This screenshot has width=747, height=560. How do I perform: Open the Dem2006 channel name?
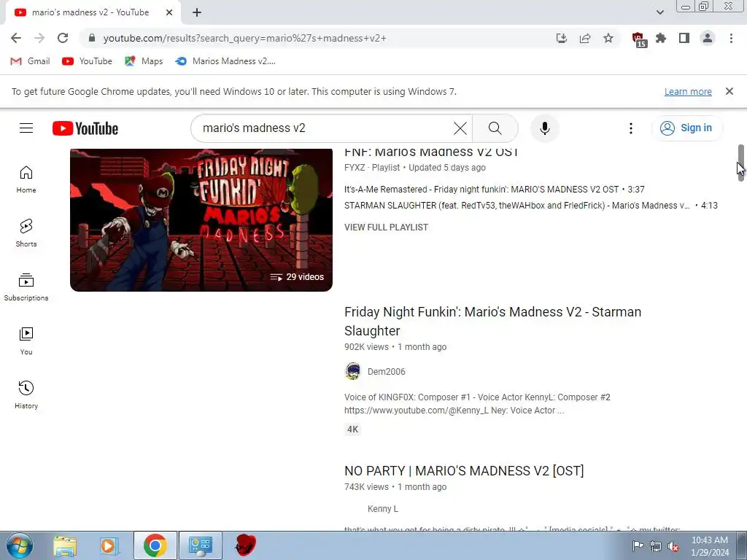[x=387, y=371]
